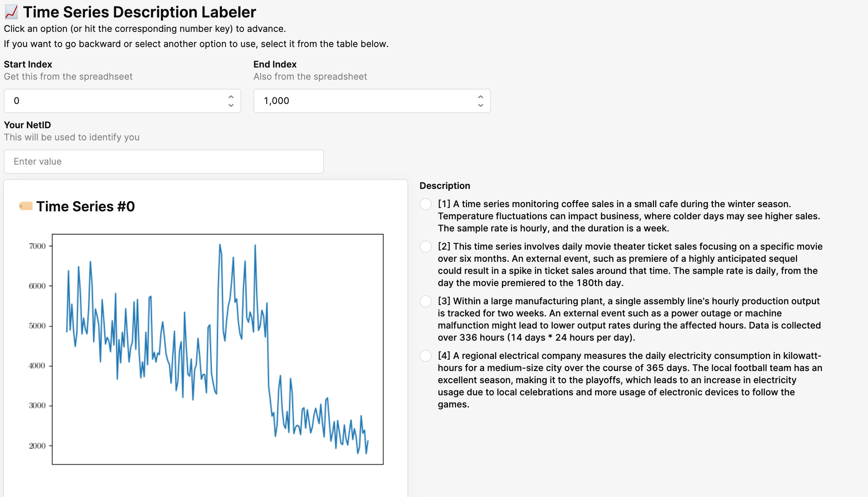Click the Time Series Description Labeler title
This screenshot has width=868, height=497.
tap(139, 12)
